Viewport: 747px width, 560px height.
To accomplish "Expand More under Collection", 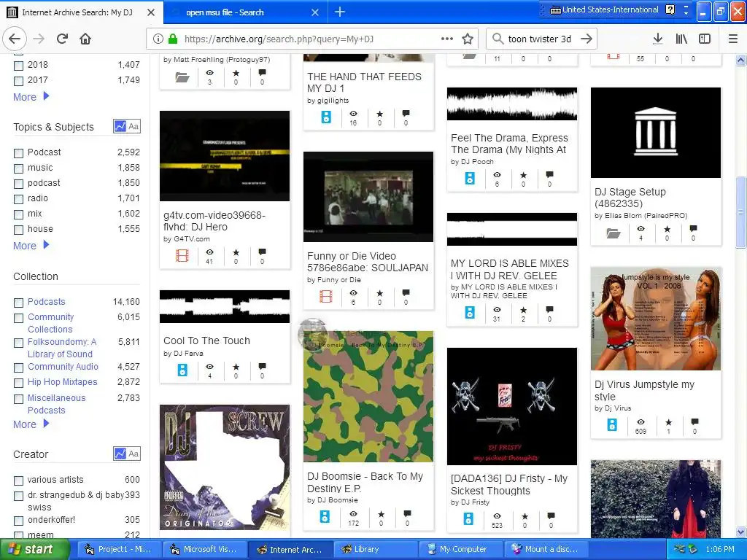I will click(x=31, y=424).
